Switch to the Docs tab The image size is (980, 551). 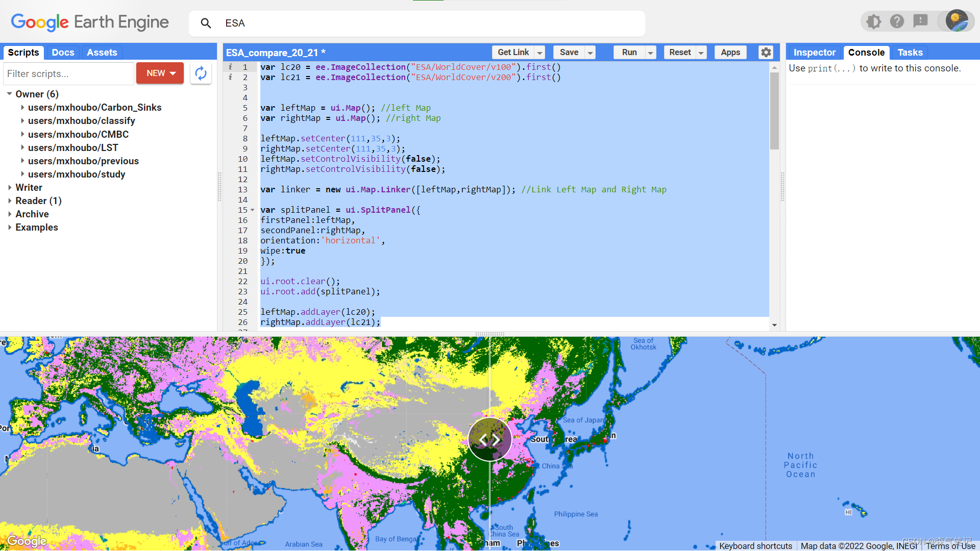(63, 52)
